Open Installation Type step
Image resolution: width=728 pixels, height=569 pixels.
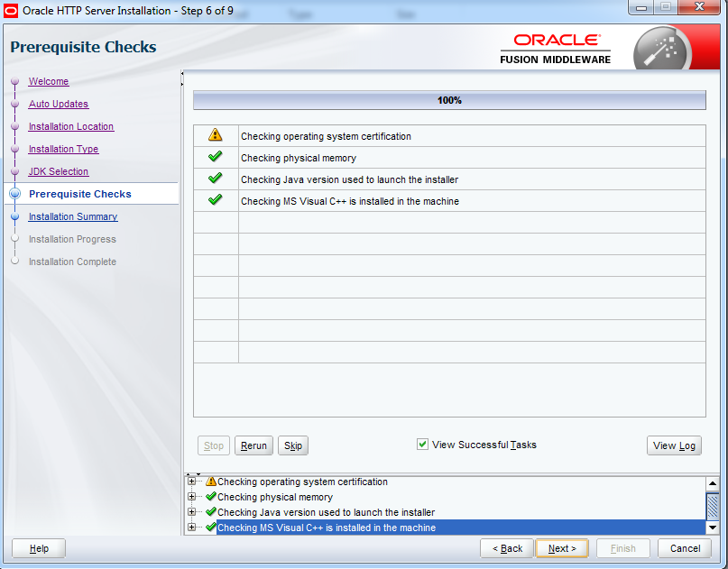point(64,149)
